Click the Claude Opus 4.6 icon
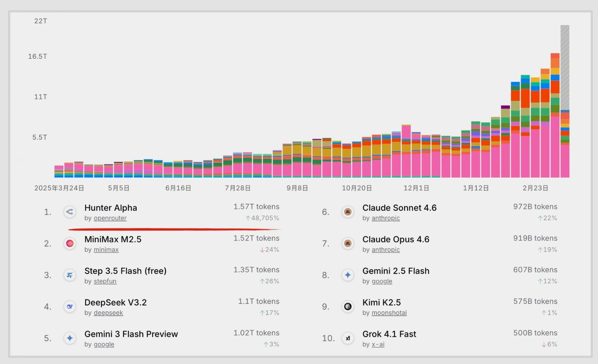The image size is (598, 364). coord(348,244)
